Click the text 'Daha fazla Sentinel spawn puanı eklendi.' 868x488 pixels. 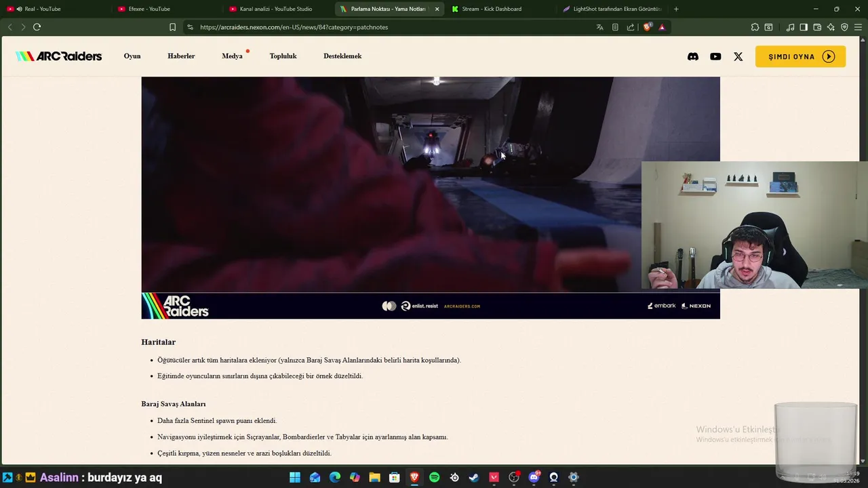(217, 421)
